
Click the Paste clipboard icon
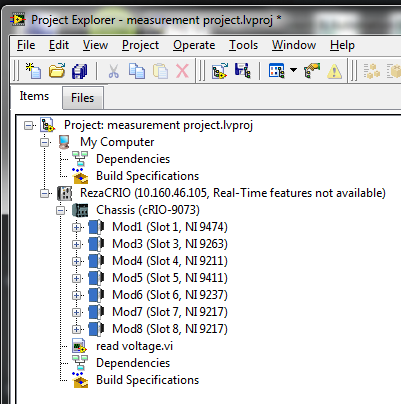160,71
